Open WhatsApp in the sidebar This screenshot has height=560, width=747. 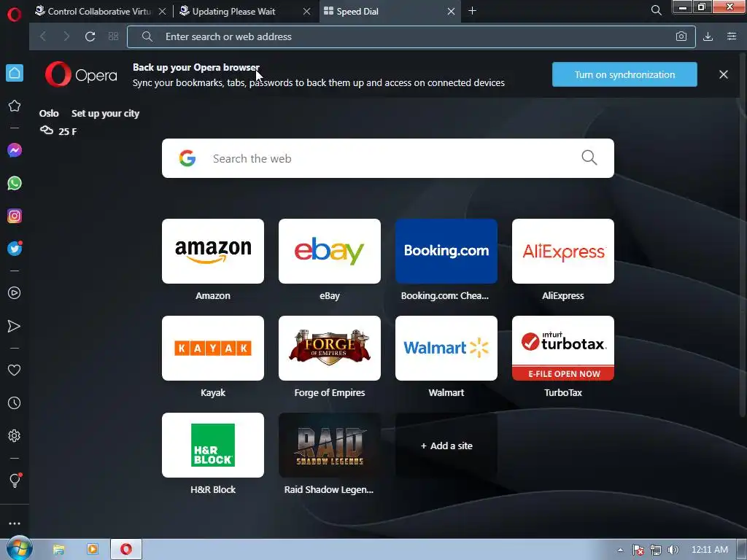[x=15, y=183]
